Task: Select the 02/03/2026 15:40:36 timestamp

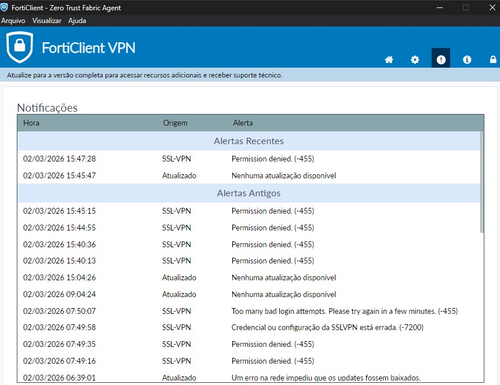Action: (x=59, y=244)
